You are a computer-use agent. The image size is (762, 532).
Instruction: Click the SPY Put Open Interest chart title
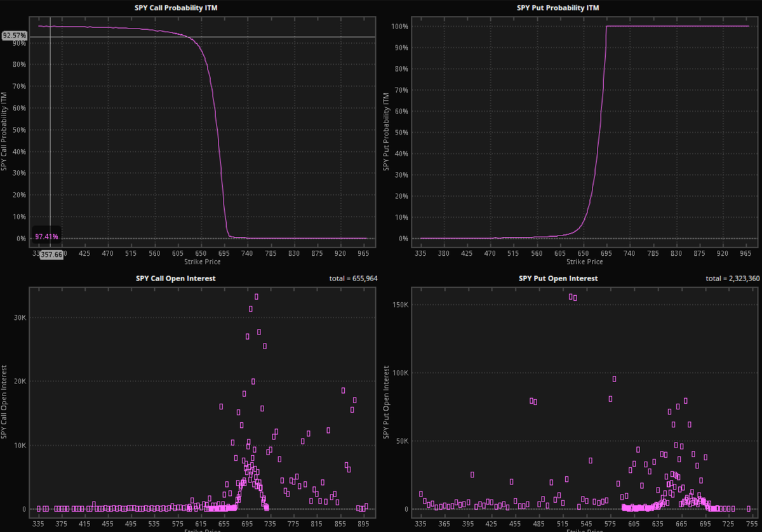(x=558, y=278)
